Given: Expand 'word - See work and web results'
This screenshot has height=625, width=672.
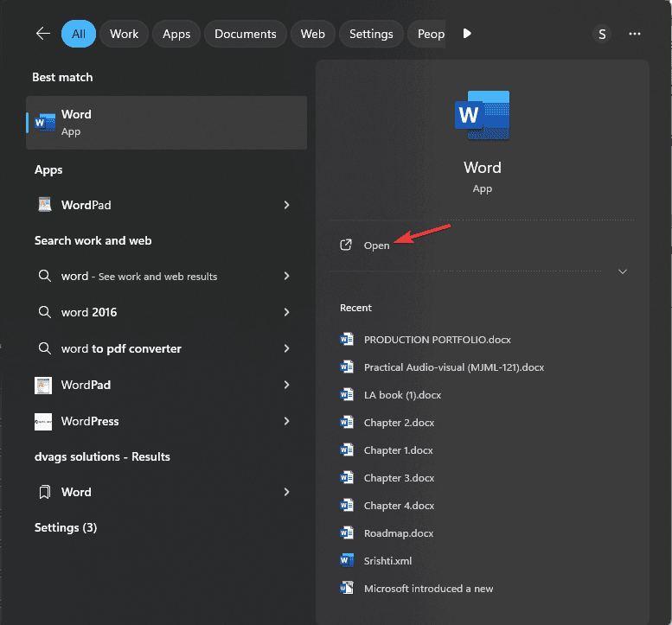Looking at the screenshot, I should [286, 276].
